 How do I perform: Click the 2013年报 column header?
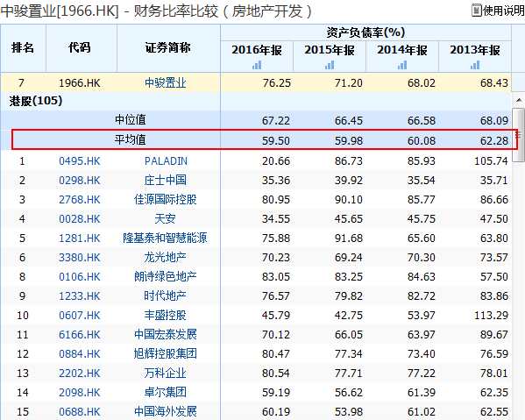click(x=475, y=50)
